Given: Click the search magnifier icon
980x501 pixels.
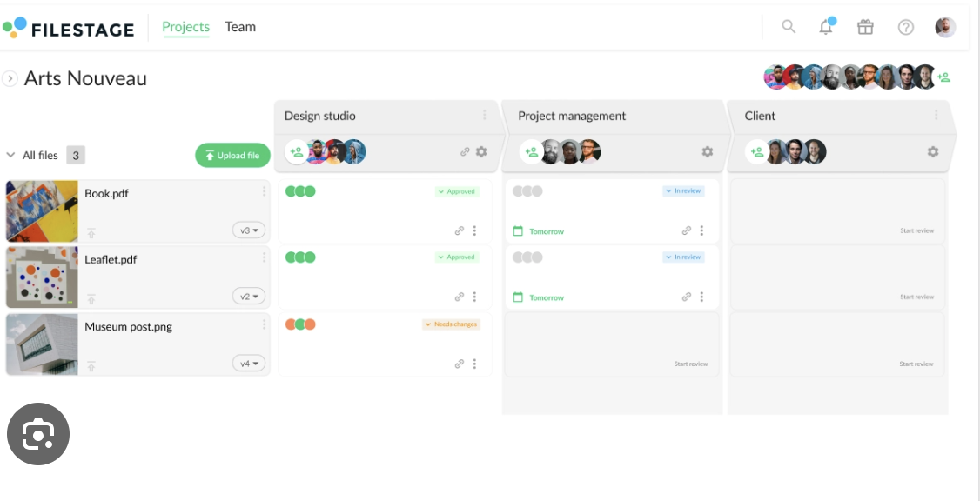Looking at the screenshot, I should [789, 27].
